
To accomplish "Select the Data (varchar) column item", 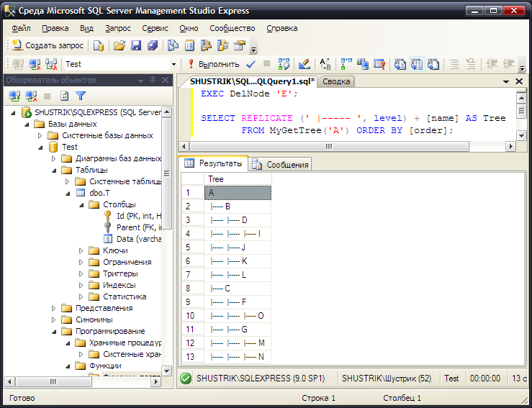I will click(139, 239).
